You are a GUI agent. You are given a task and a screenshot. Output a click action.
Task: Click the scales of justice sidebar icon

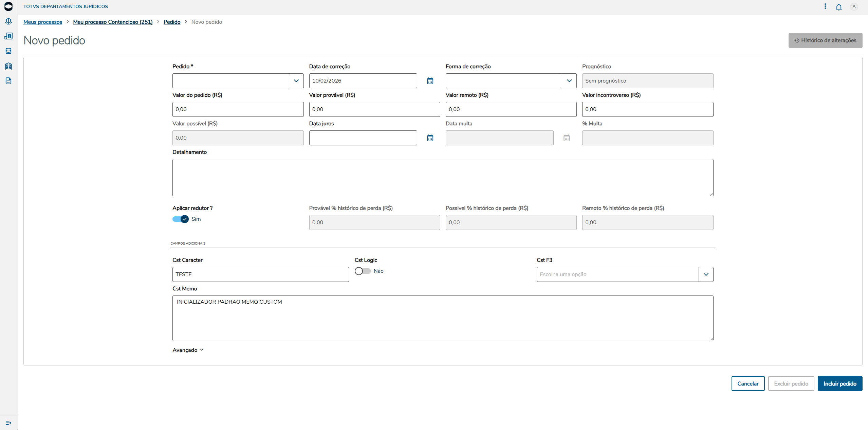[8, 21]
